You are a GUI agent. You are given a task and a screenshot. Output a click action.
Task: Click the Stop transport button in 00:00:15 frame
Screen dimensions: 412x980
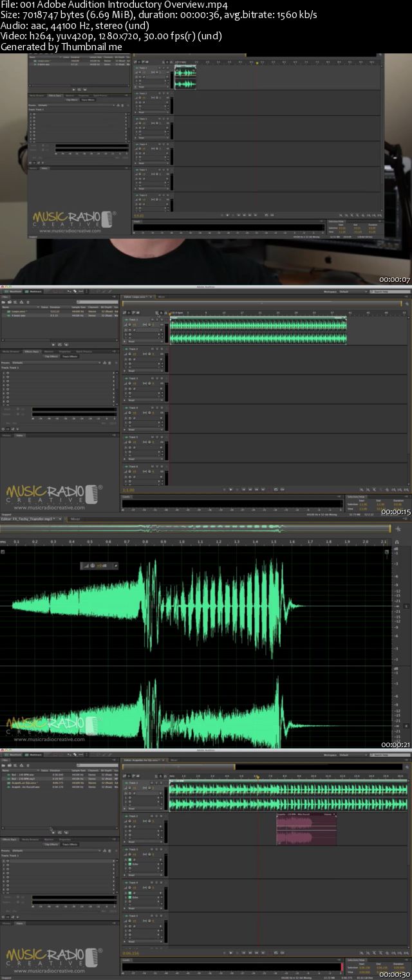point(223,489)
